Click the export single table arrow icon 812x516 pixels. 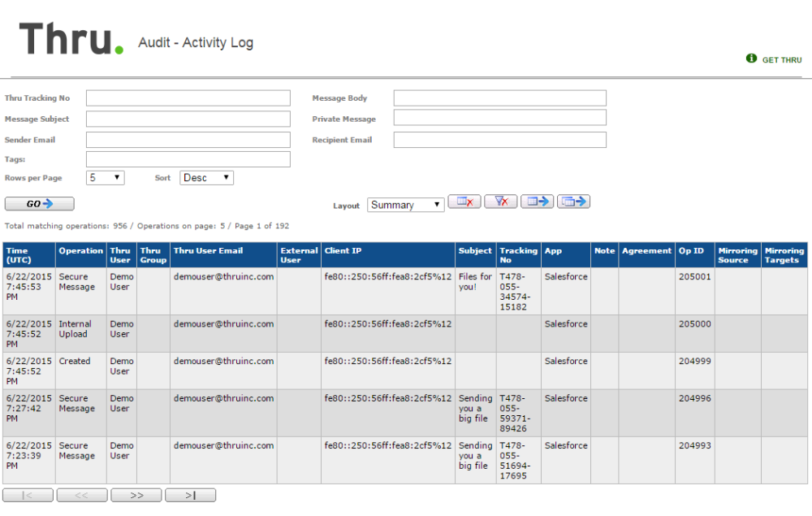click(537, 202)
